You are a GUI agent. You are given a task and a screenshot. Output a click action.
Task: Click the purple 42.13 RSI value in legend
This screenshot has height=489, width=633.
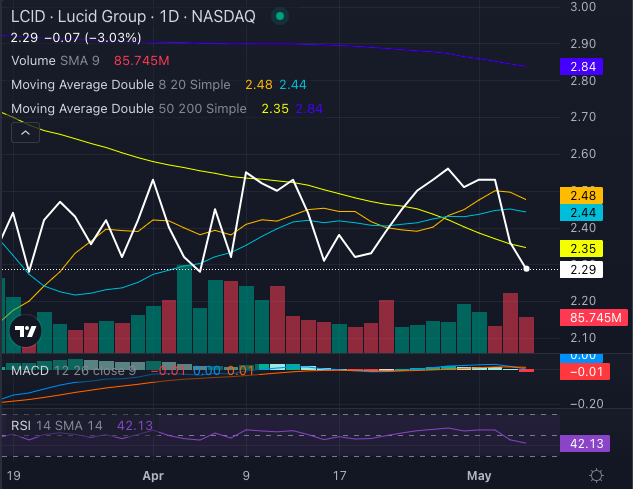[x=135, y=426]
